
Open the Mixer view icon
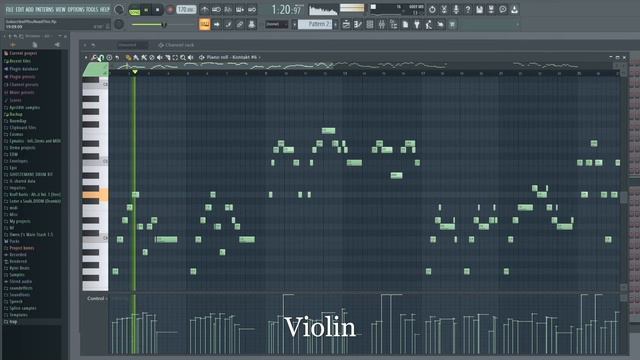coord(382,24)
